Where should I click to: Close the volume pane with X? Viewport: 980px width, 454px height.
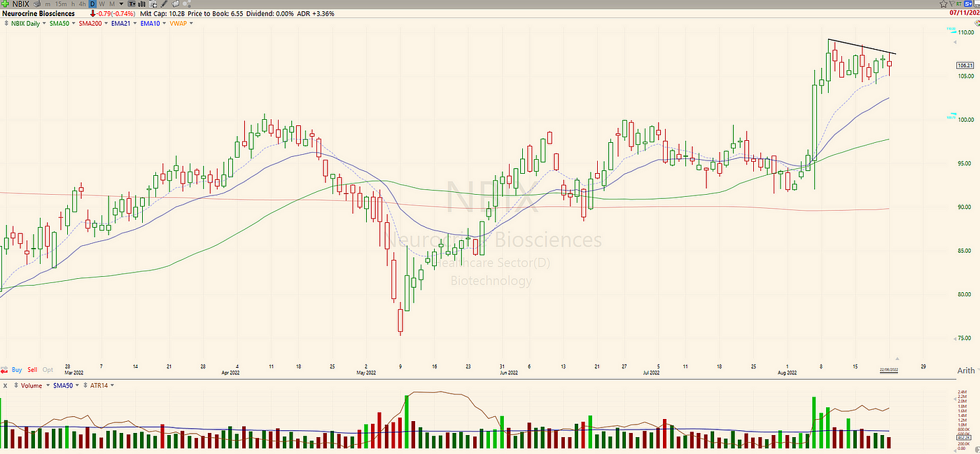(x=5, y=385)
